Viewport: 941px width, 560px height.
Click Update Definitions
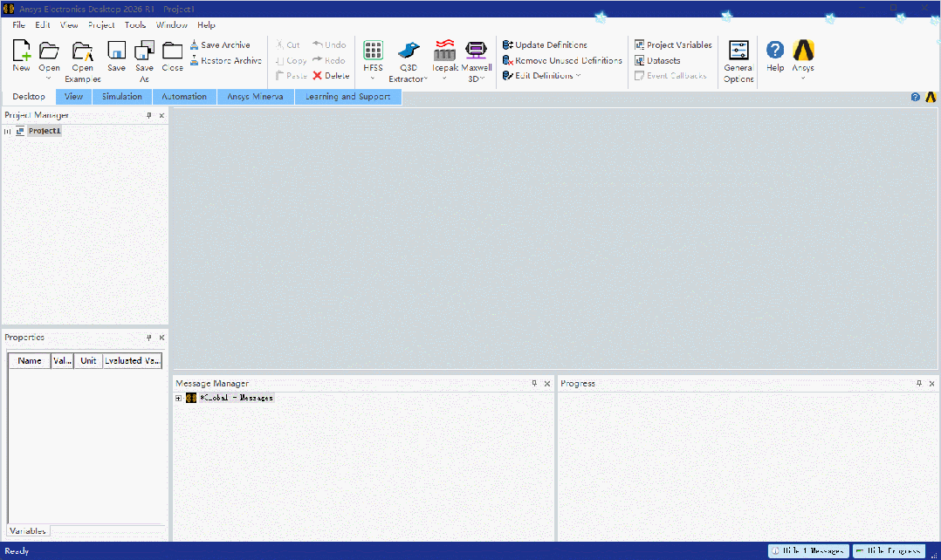545,45
